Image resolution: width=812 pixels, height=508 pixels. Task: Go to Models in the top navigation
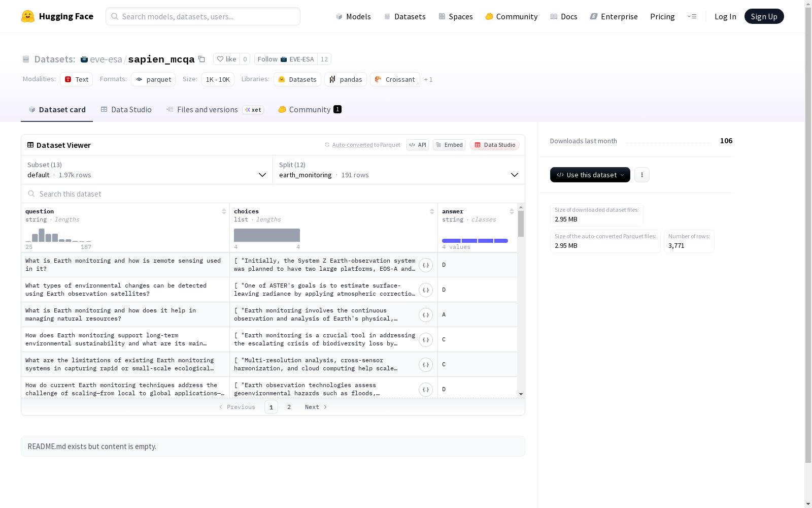pos(353,16)
